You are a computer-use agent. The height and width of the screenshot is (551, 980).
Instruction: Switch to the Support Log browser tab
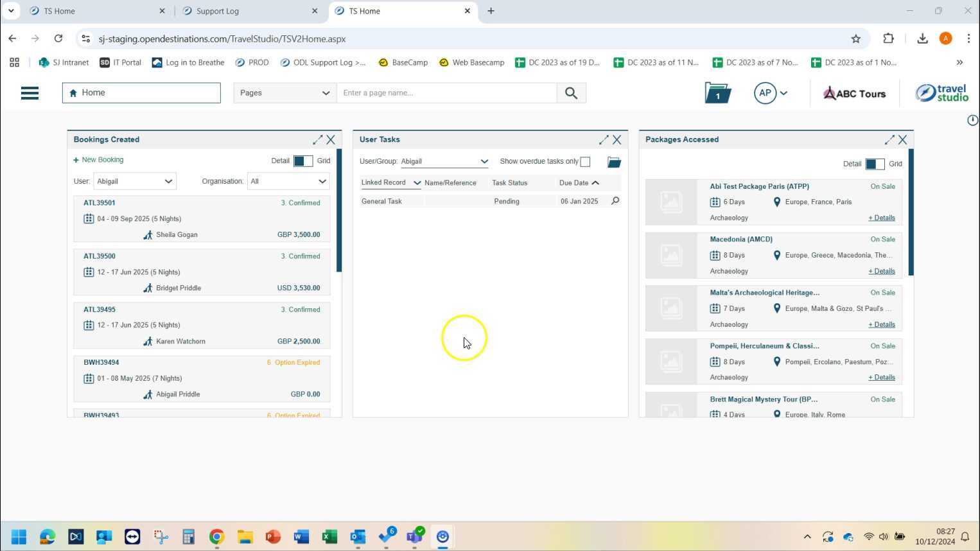[x=248, y=11]
